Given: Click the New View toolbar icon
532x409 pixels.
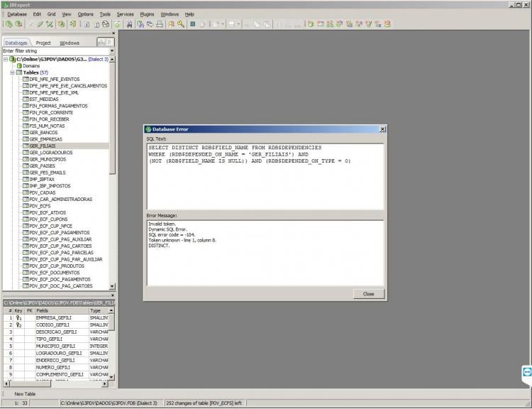Looking at the screenshot, I should point(330,24).
